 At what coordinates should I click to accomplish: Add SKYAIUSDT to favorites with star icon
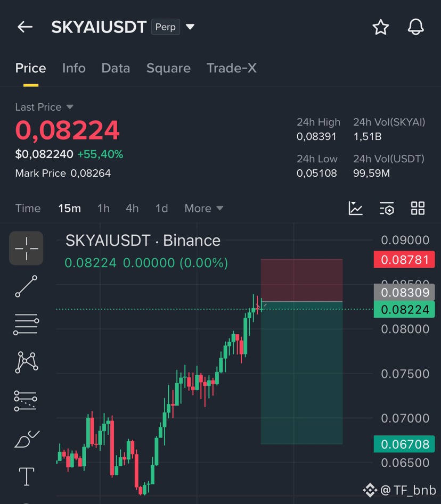[380, 27]
